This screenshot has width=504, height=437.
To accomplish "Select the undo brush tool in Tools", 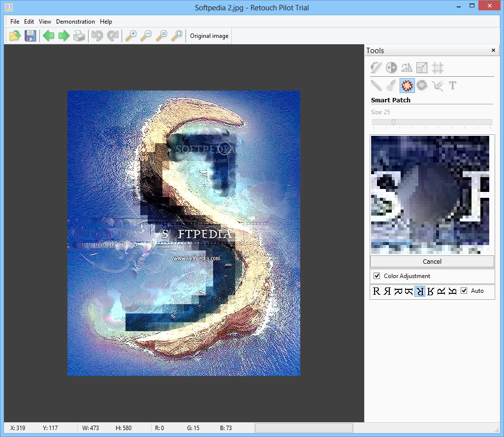I will click(376, 67).
